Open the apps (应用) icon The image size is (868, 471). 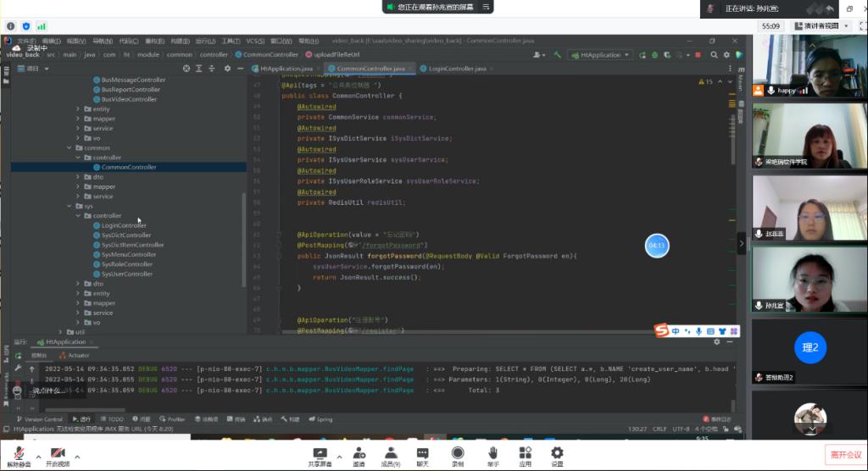click(525, 453)
